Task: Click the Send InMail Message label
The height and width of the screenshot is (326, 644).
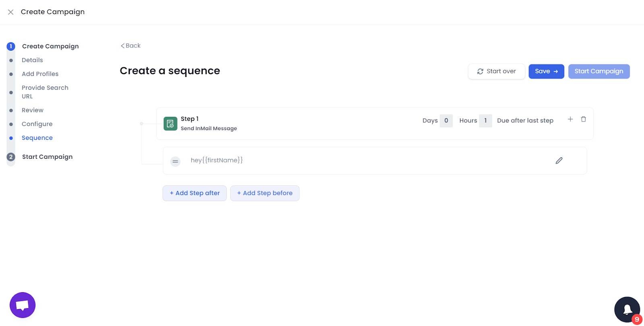Action: tap(208, 129)
